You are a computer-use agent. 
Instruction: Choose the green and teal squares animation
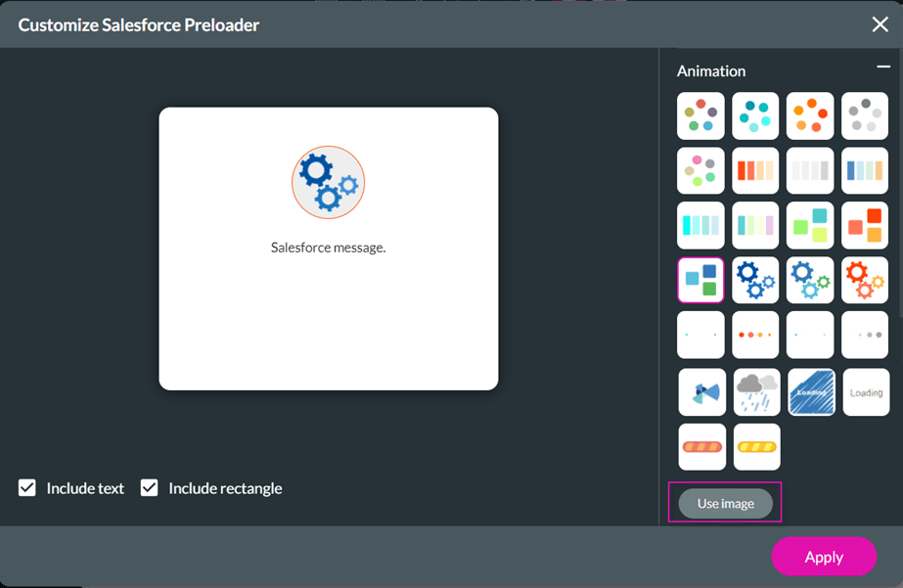click(810, 226)
